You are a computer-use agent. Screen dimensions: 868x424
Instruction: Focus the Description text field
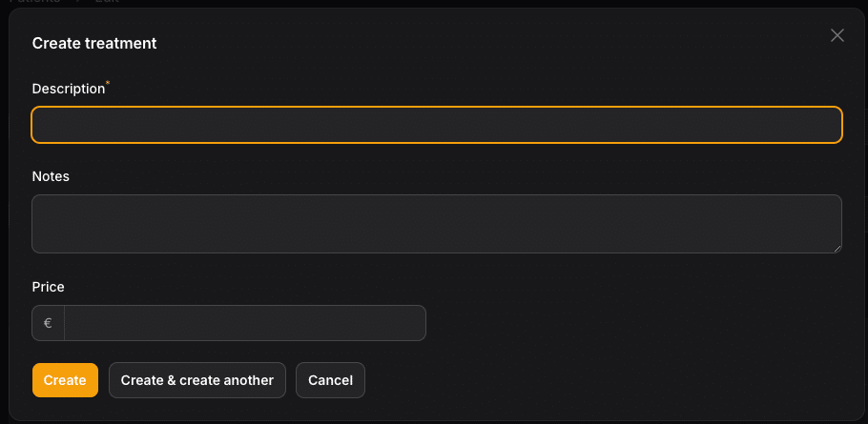pyautogui.click(x=437, y=125)
